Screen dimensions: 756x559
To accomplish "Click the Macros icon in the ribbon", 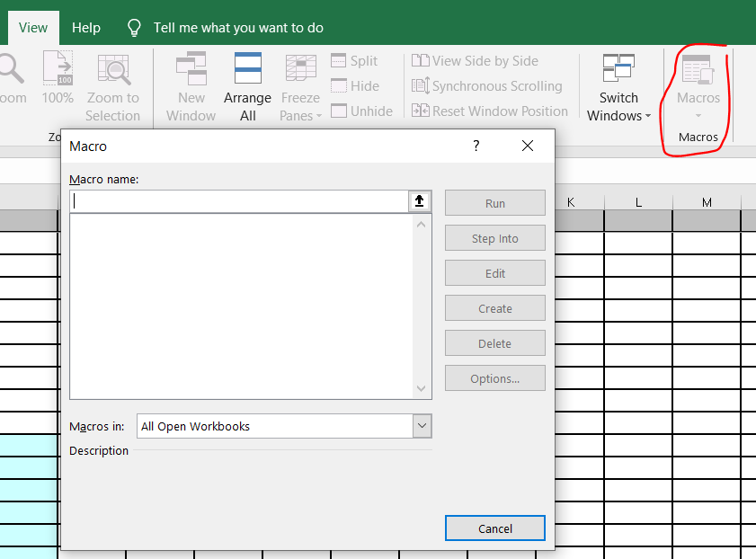I will (x=698, y=71).
